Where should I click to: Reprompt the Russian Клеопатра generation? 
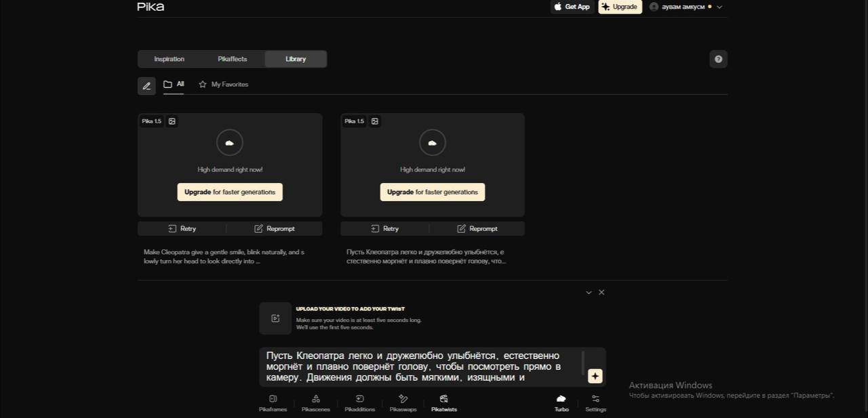click(x=477, y=228)
